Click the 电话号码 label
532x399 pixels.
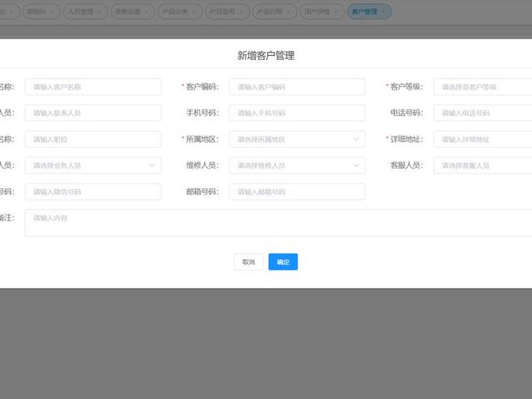coord(406,113)
